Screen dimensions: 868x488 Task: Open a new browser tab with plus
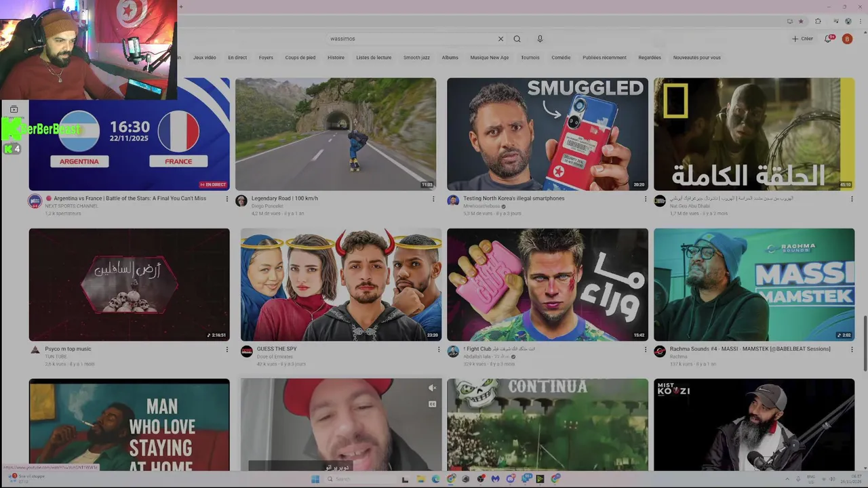coord(181,7)
